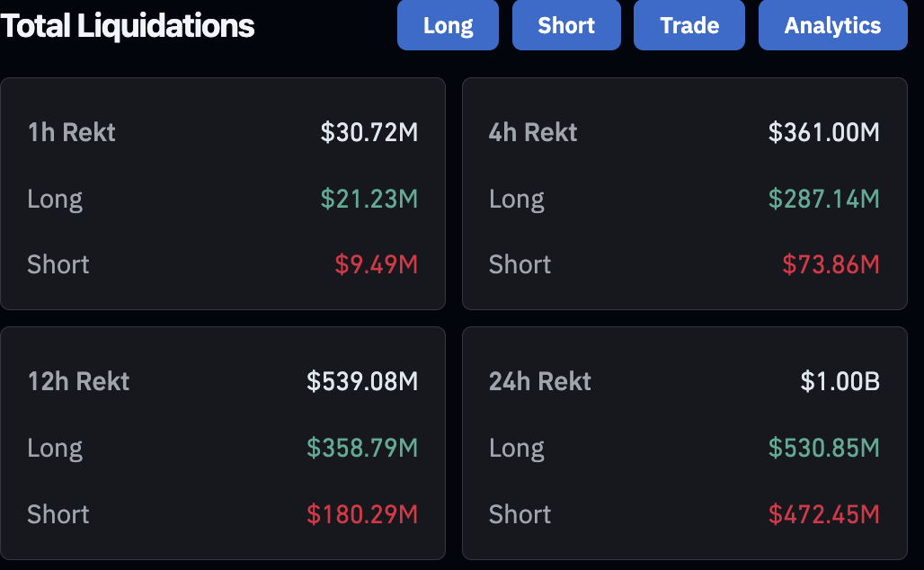The image size is (924, 570).
Task: Click the Long button
Action: pos(448,25)
